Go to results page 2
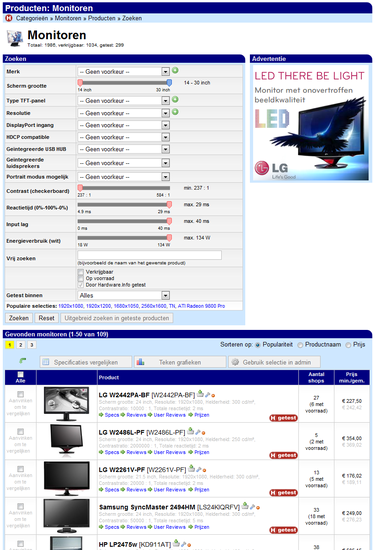 click(21, 345)
